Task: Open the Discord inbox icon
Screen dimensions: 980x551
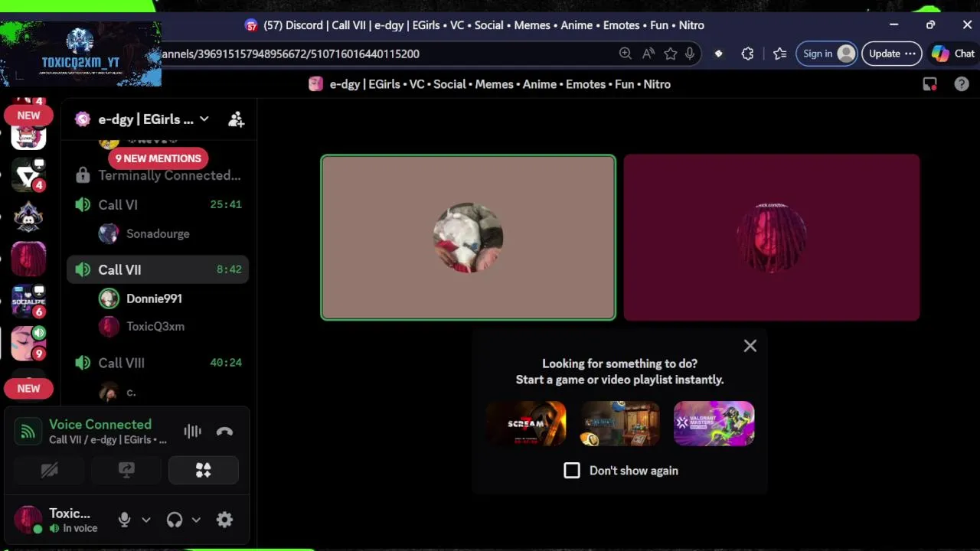Action: (x=929, y=84)
